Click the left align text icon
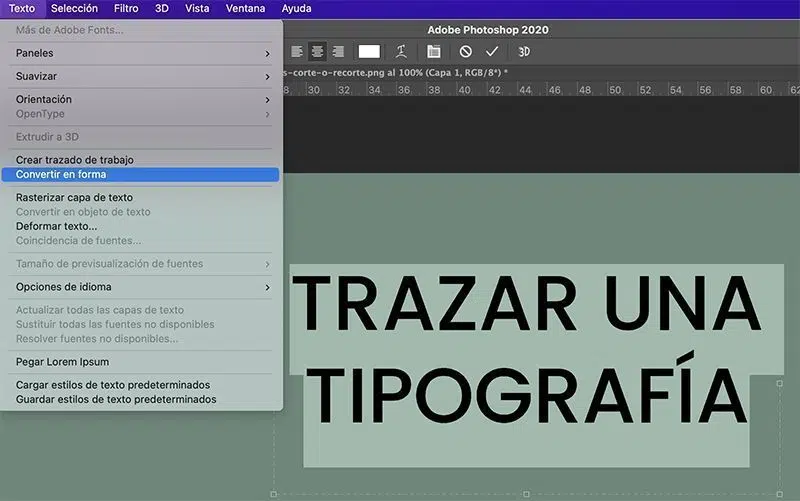 click(x=297, y=52)
